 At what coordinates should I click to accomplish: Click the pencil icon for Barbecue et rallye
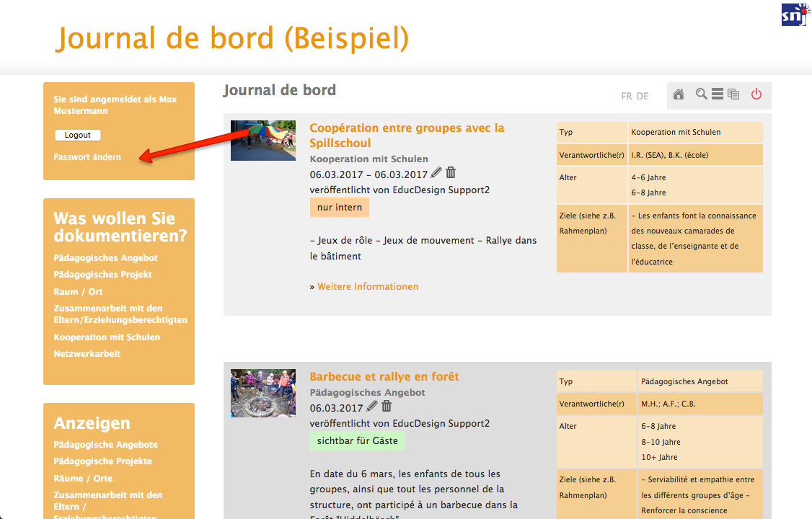click(372, 407)
